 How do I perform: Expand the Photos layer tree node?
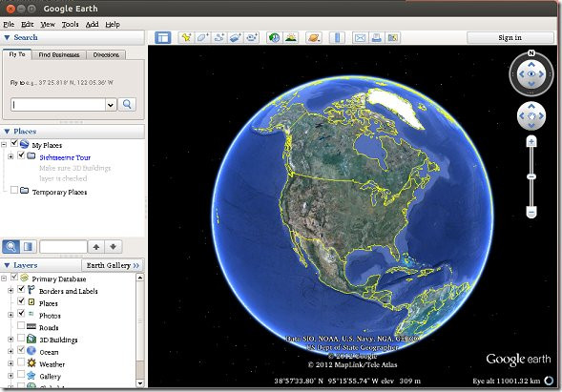click(x=10, y=315)
